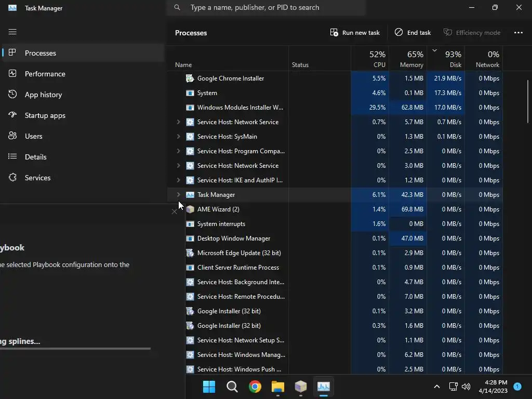
Task: Expand Service Host: SysMain row
Action: [179, 137]
